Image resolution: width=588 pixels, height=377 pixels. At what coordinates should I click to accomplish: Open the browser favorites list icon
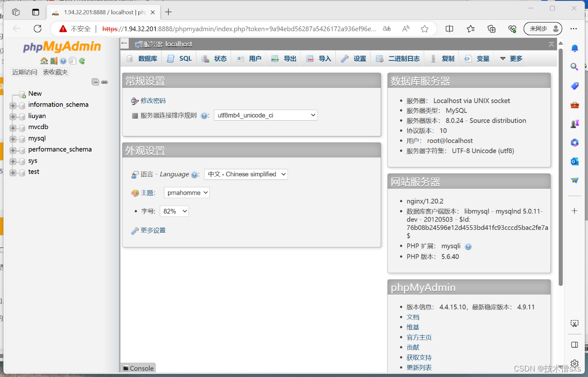click(x=470, y=29)
